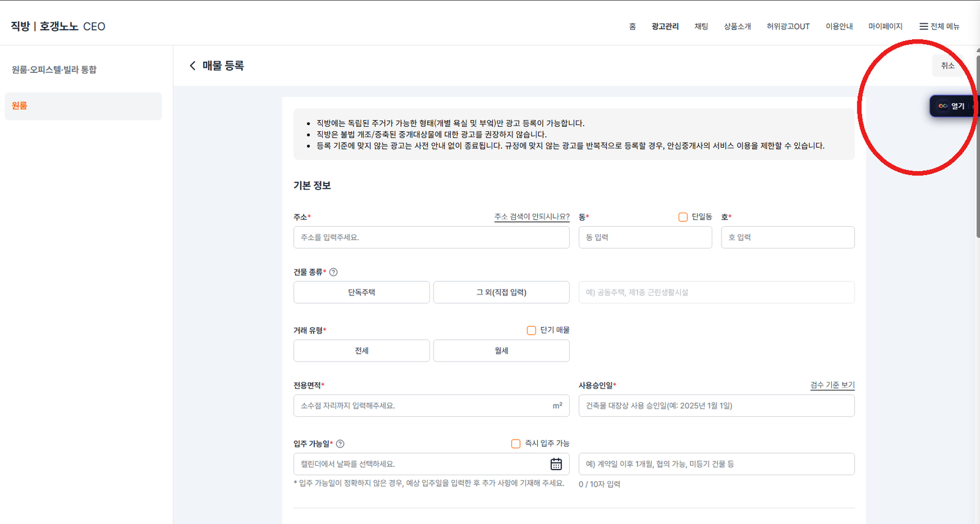This screenshot has width=980, height=524.
Task: Click the building type direct input field
Action: tap(717, 292)
